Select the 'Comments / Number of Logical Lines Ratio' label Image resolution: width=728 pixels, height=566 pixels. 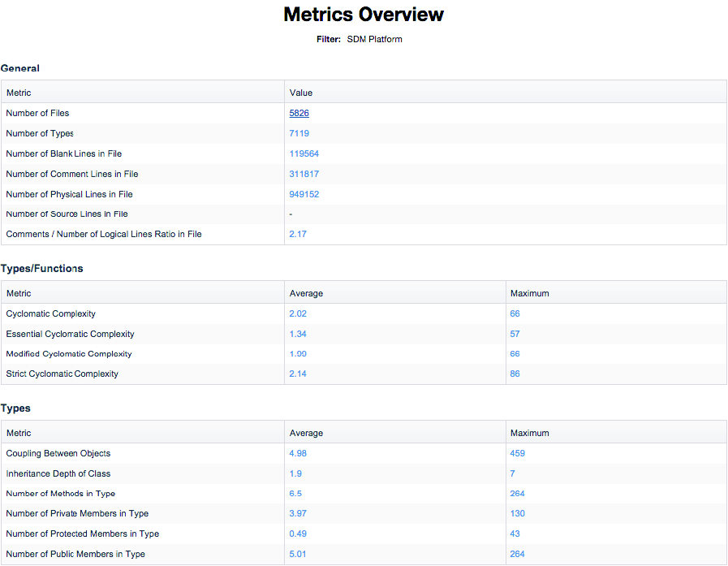point(104,234)
